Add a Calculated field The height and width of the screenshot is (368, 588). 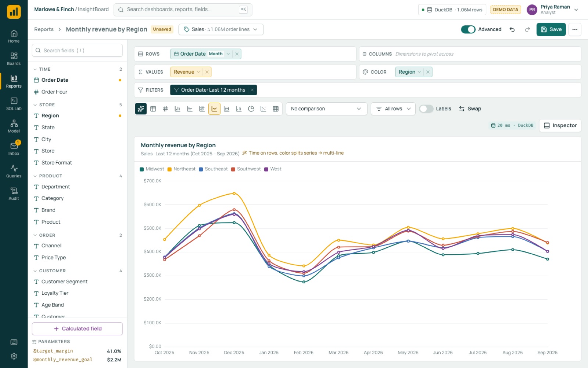[78, 329]
